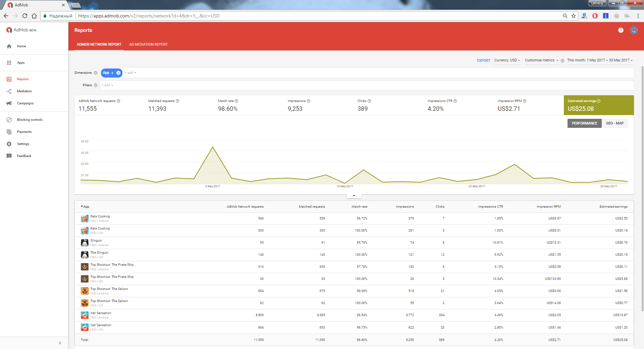
Task: Show help for Matched requests metric
Action: click(x=177, y=101)
